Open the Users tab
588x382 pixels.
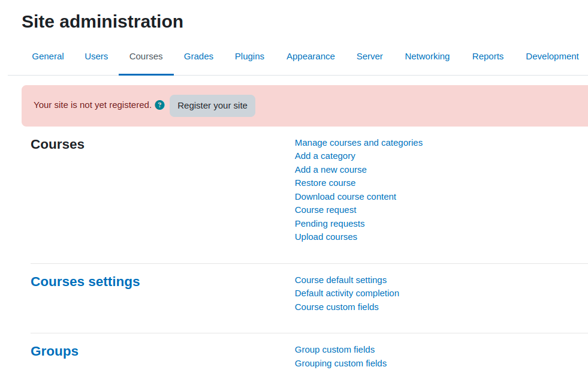pyautogui.click(x=97, y=56)
